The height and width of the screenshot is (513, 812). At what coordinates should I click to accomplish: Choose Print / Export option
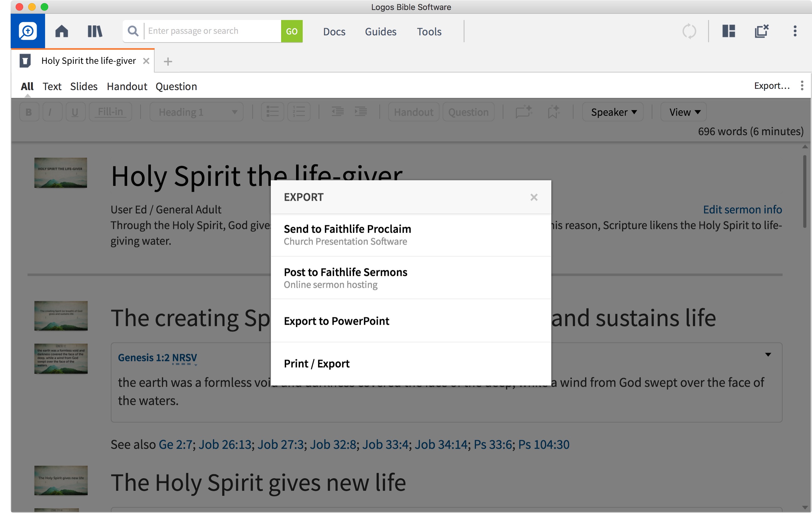pyautogui.click(x=411, y=364)
